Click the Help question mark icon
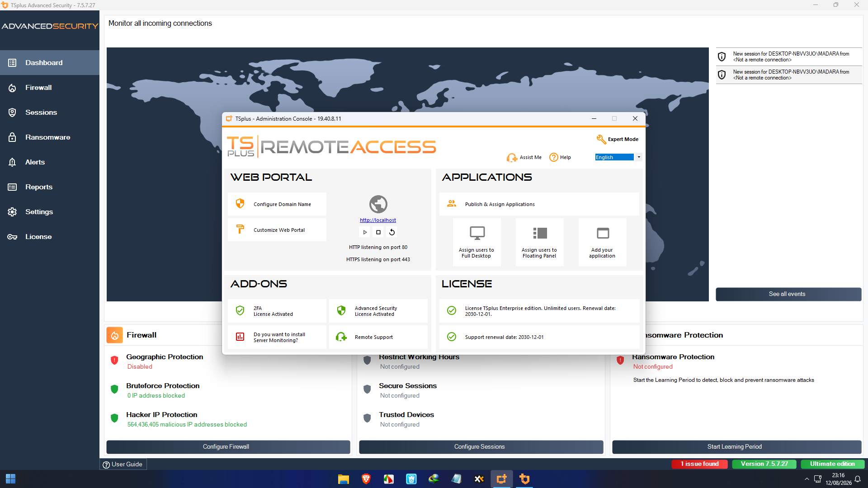 coord(554,157)
